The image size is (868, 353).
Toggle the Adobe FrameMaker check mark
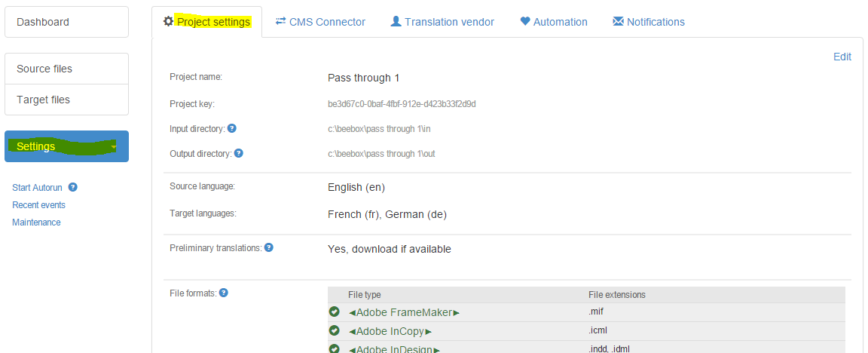pos(335,312)
